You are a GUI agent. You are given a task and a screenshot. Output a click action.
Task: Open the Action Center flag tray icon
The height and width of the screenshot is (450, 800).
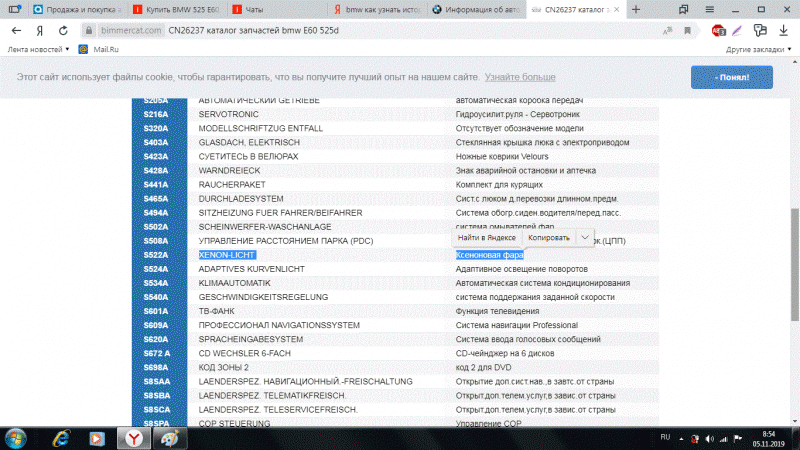tap(738, 439)
